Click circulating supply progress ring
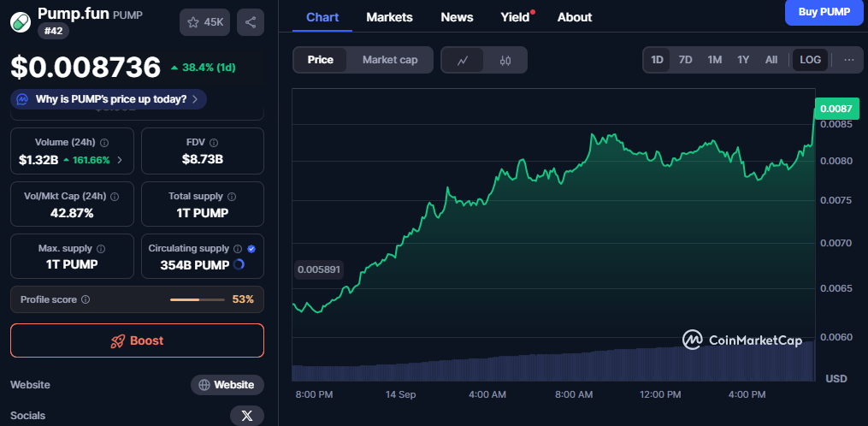Screen dimensions: 868x426 pos(239,265)
